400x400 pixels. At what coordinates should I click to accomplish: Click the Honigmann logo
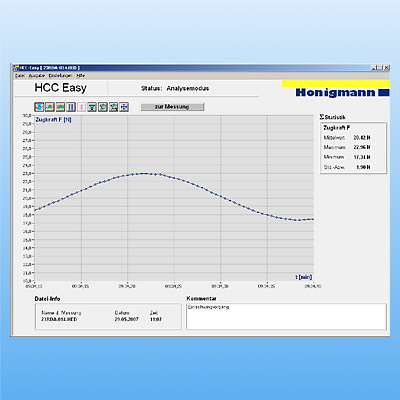[342, 92]
